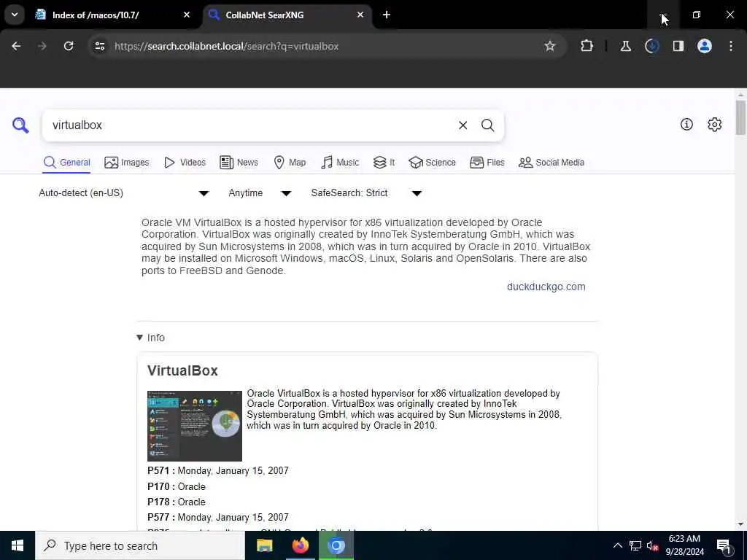The image size is (747, 560).
Task: Open the tab search dropdown arrow
Action: [x=15, y=15]
